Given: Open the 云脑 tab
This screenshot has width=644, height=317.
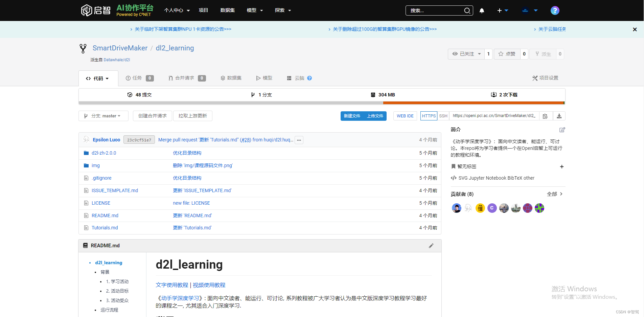Looking at the screenshot, I should click(x=296, y=78).
